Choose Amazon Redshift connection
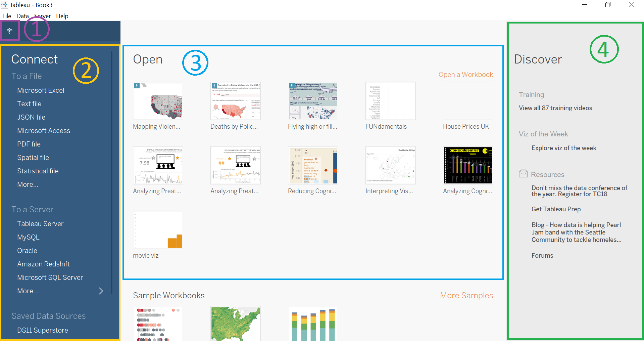The width and height of the screenshot is (644, 341). point(43,264)
